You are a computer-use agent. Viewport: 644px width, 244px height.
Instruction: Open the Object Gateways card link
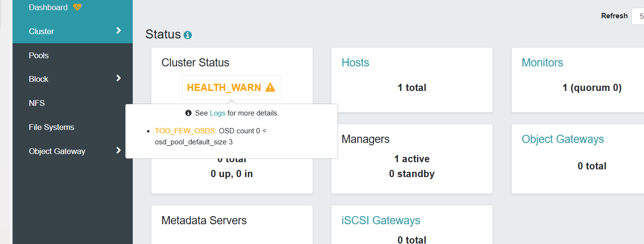click(563, 139)
